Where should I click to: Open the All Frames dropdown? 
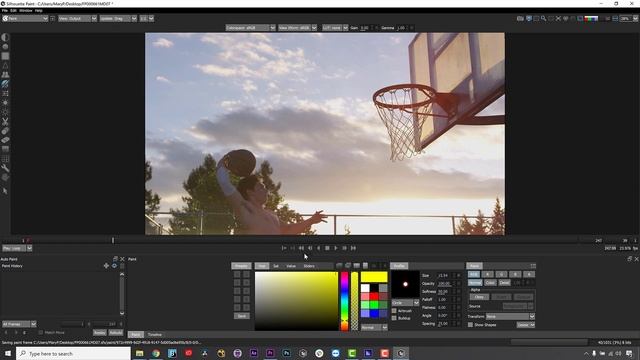coord(19,324)
